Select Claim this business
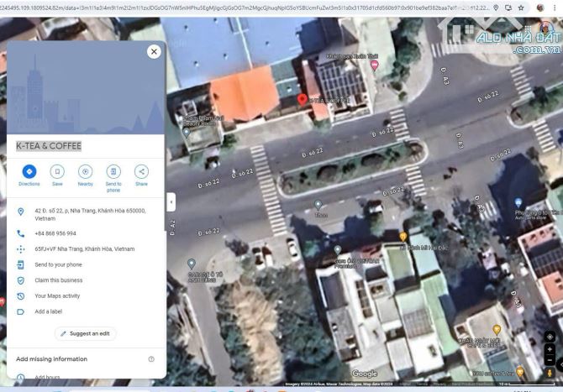 pos(58,280)
